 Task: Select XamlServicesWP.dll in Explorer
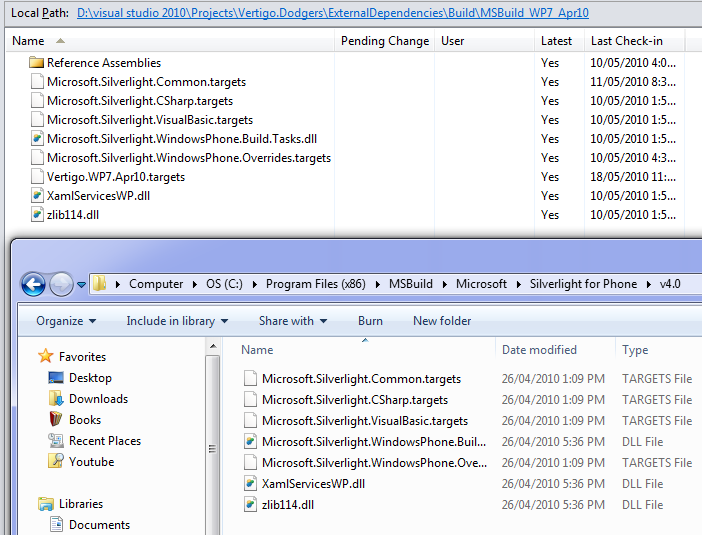point(313,484)
